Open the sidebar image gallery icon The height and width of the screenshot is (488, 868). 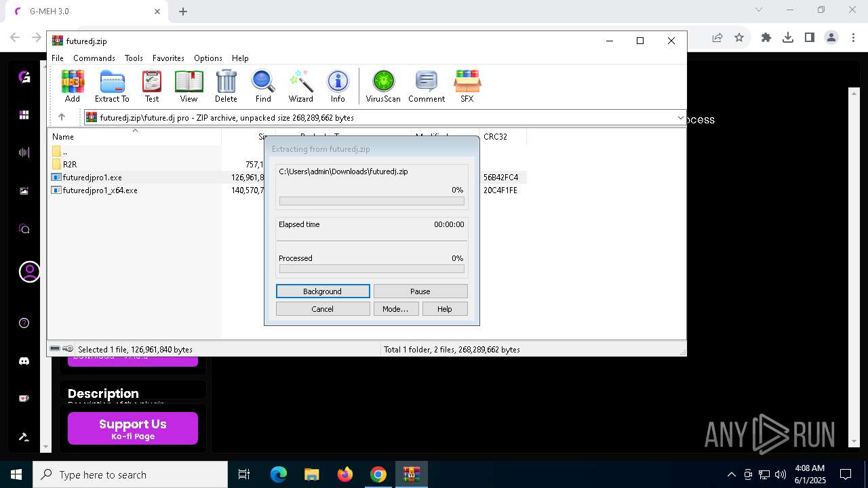[x=24, y=191]
